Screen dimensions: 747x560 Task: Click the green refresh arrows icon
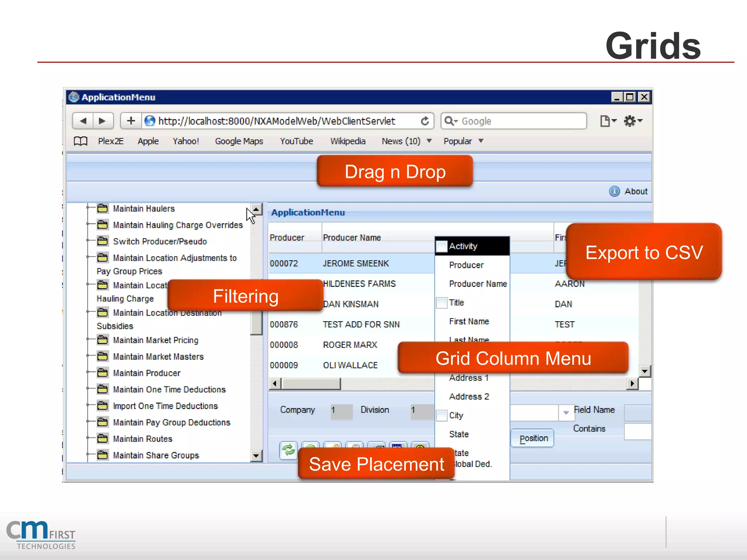click(289, 450)
